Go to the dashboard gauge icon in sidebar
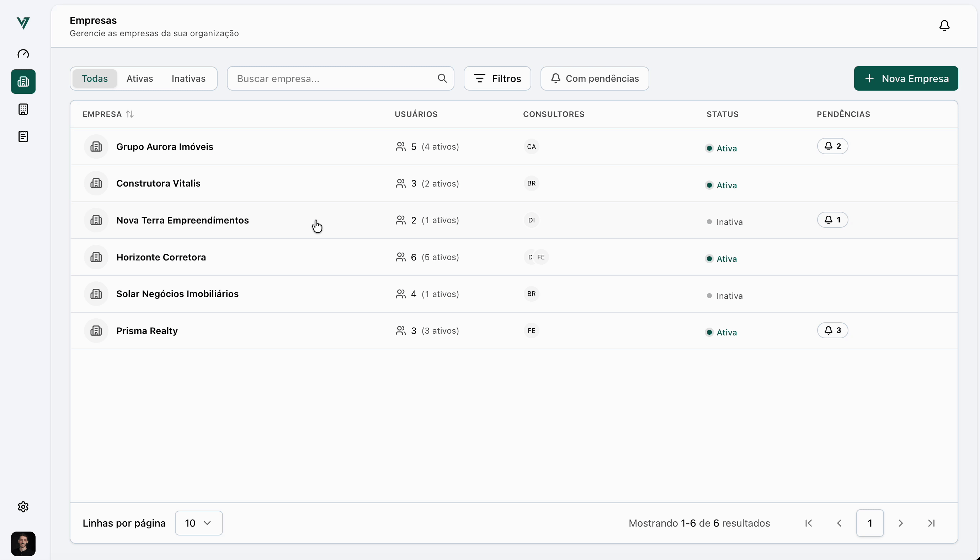The height and width of the screenshot is (560, 980). point(23,54)
